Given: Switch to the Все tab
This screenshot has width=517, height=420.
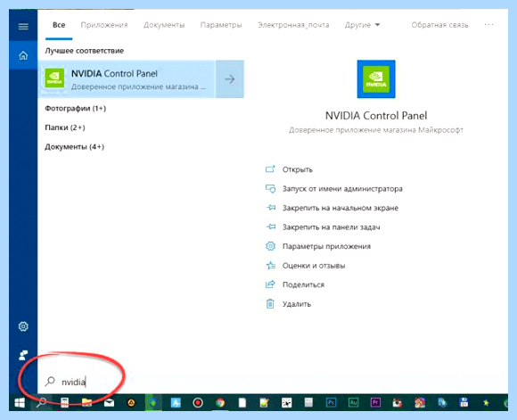Looking at the screenshot, I should click(x=59, y=25).
